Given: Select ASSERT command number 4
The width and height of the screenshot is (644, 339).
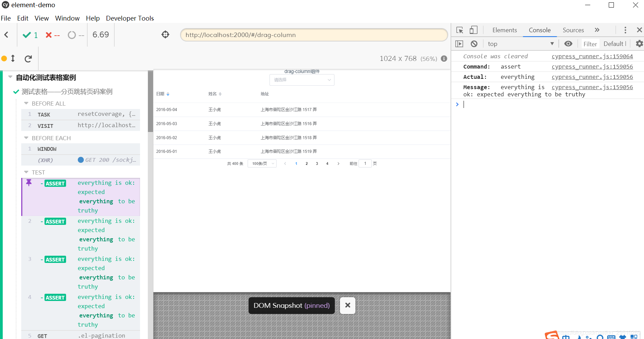Looking at the screenshot, I should coord(81,311).
